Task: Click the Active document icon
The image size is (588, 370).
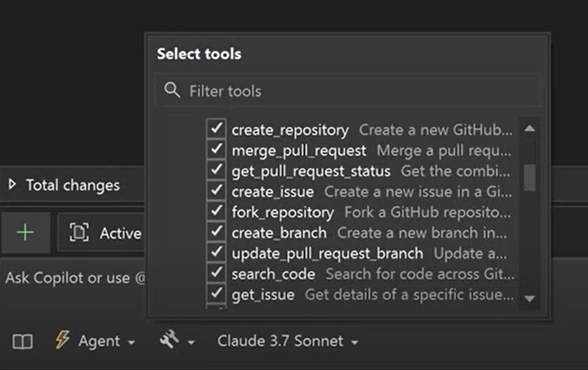Action: pos(79,233)
